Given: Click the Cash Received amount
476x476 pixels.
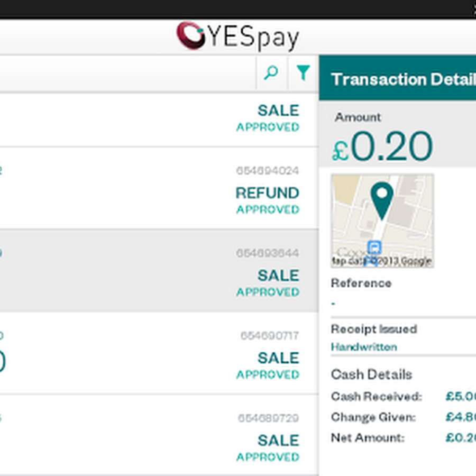Looking at the screenshot, I should click(x=461, y=396).
